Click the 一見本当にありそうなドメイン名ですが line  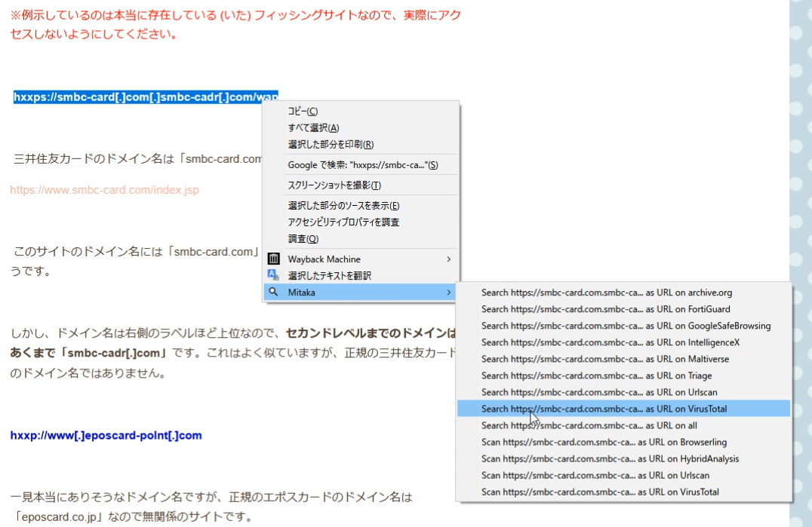tap(211, 497)
